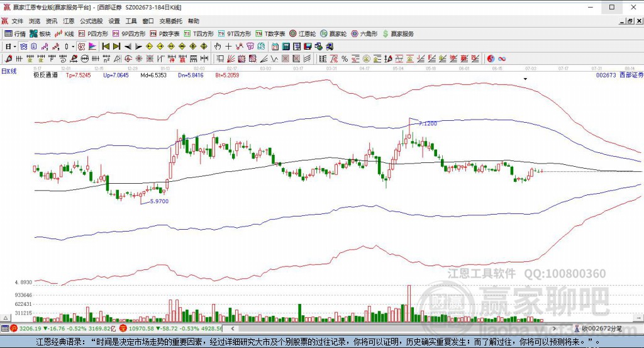
Task: Open the 六角形 hexagon tool
Action: [364, 34]
